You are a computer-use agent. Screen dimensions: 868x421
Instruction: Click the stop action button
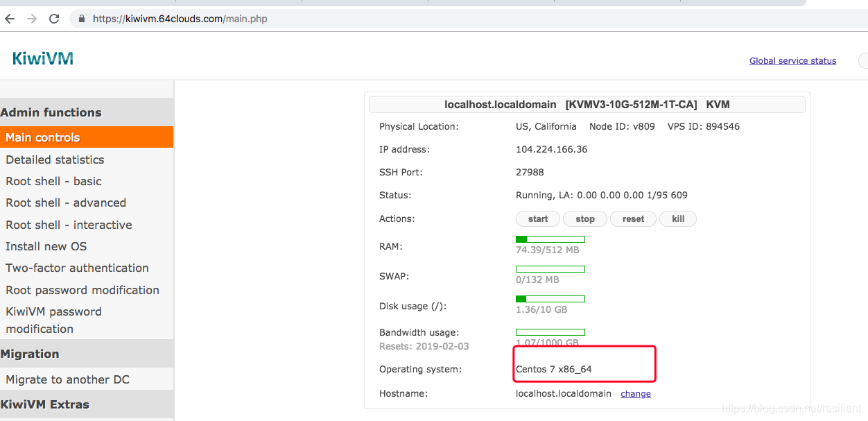click(x=585, y=218)
